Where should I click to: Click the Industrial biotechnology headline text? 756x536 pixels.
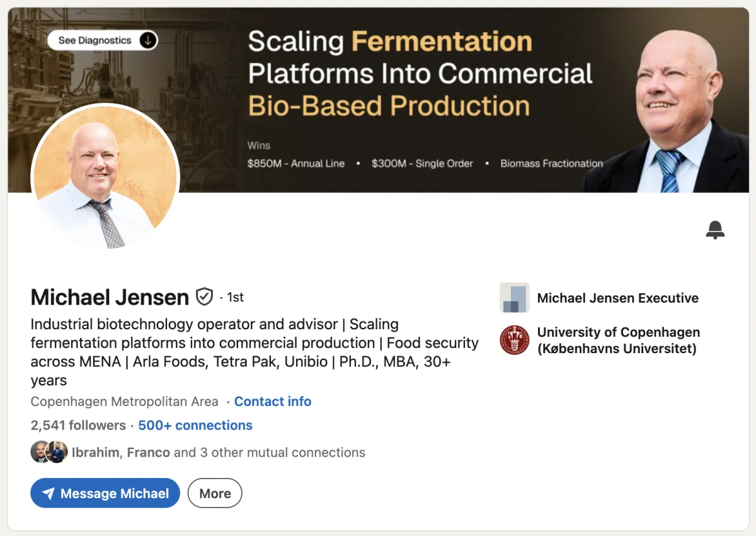coord(255,352)
